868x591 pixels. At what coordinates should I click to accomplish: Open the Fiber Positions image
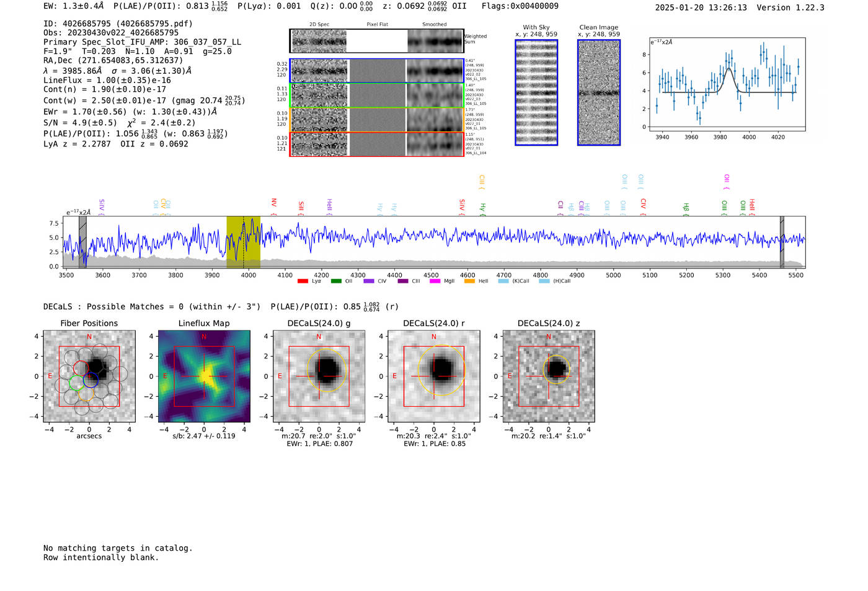pos(89,376)
